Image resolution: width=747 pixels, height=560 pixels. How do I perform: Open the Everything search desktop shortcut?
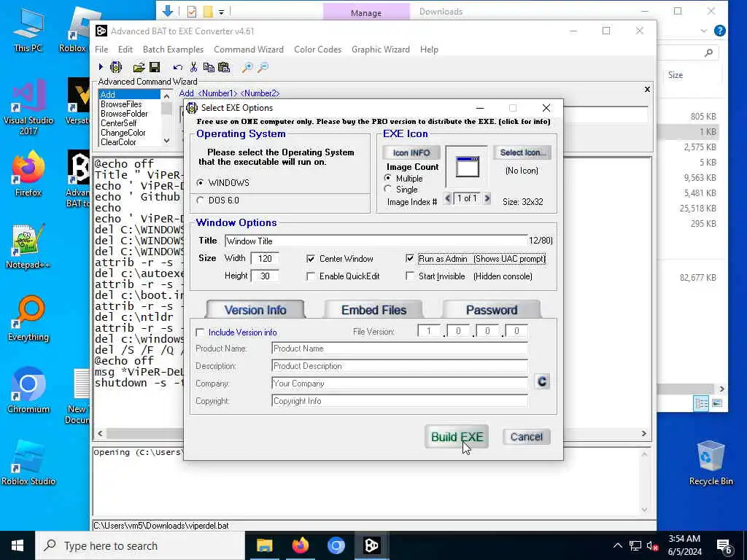[x=28, y=319]
